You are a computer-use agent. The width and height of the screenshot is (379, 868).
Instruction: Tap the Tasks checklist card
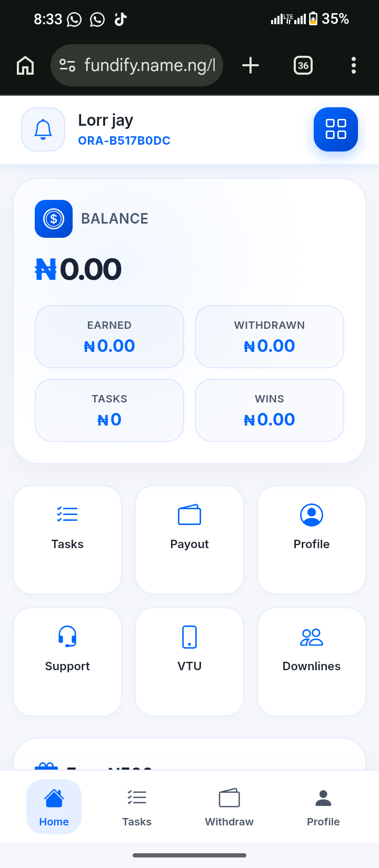(x=67, y=539)
